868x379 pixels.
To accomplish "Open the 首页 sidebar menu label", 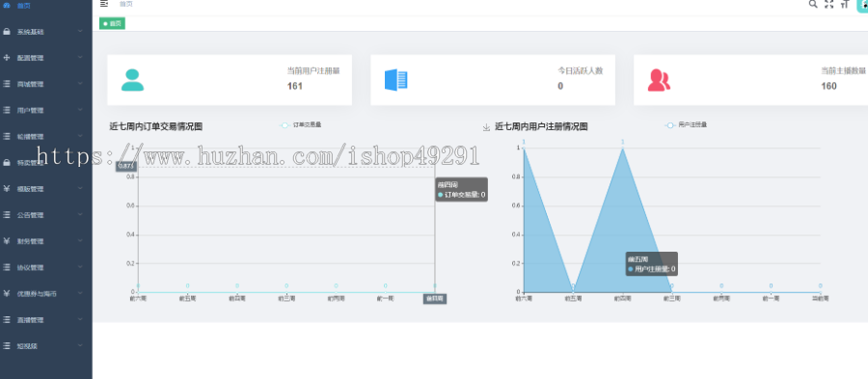I will click(x=24, y=6).
